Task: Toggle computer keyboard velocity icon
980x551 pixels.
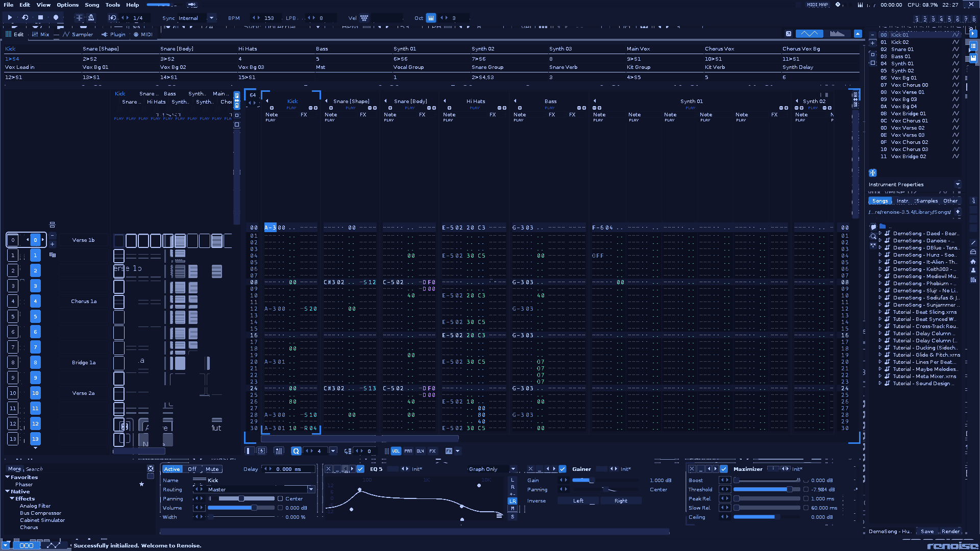Action: pyautogui.click(x=364, y=18)
